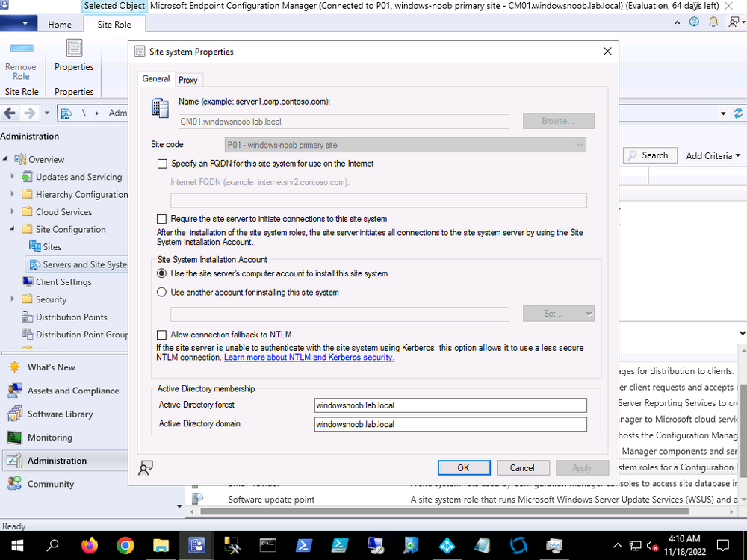747x560 pixels.
Task: Click the taskbar clock showing 4:10 AM
Action: pos(684,545)
